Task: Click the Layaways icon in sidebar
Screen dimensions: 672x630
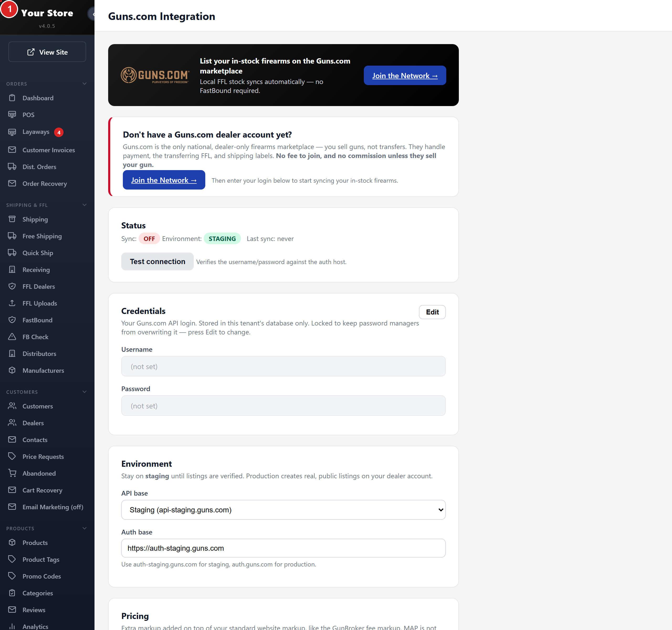Action: pos(12,132)
